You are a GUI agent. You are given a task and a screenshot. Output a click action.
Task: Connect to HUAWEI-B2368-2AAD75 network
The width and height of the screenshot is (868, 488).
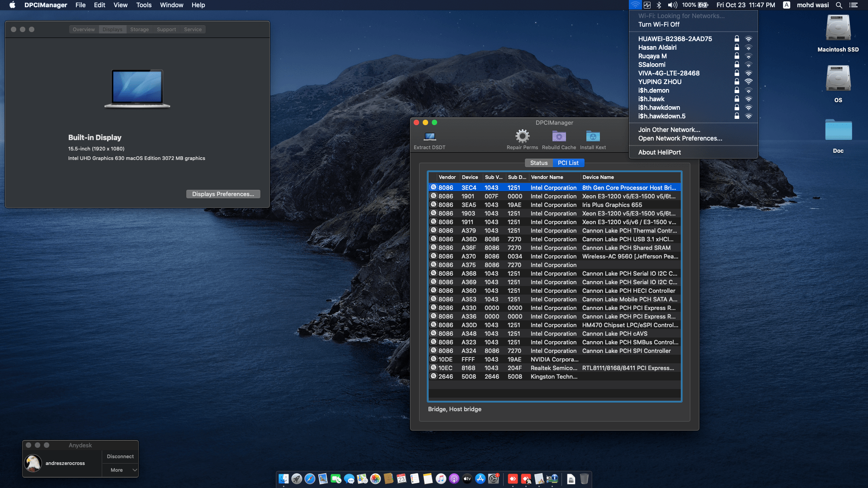693,39
